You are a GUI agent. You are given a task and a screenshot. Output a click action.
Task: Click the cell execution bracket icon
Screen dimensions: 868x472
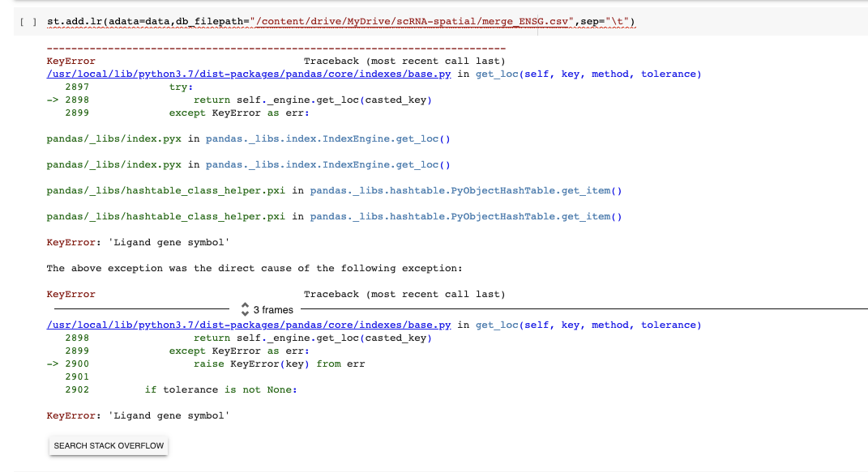(24, 22)
